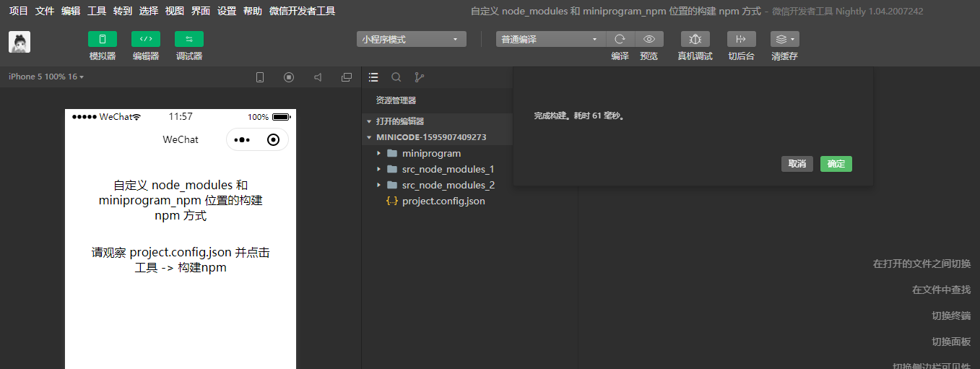The height and width of the screenshot is (369, 980).
Task: Open the 编辑 menu
Action: point(71,11)
